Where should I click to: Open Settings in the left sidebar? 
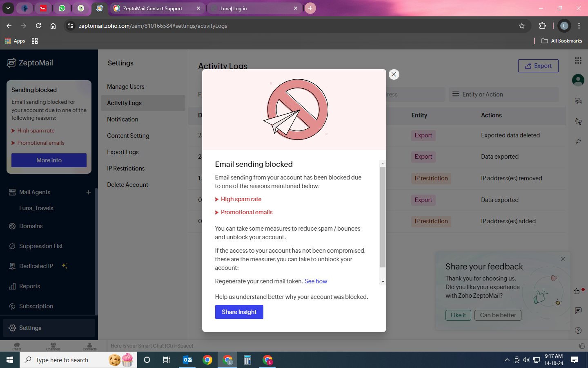pyautogui.click(x=49, y=328)
